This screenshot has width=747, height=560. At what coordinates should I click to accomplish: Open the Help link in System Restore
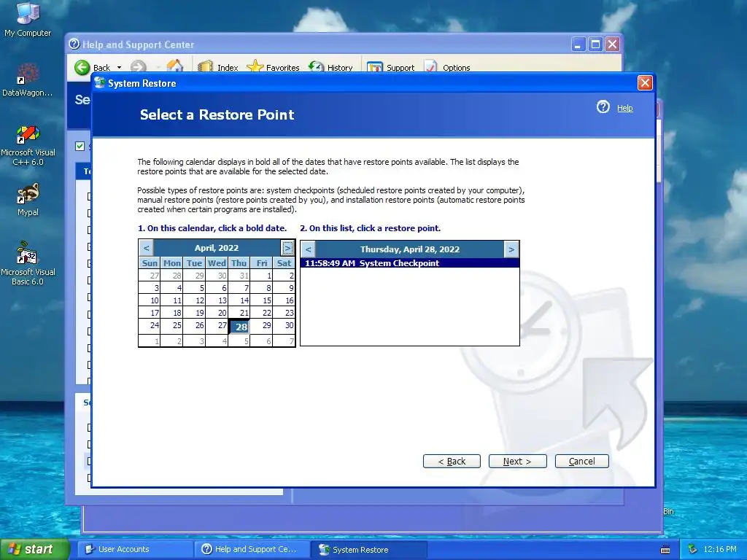pos(624,108)
